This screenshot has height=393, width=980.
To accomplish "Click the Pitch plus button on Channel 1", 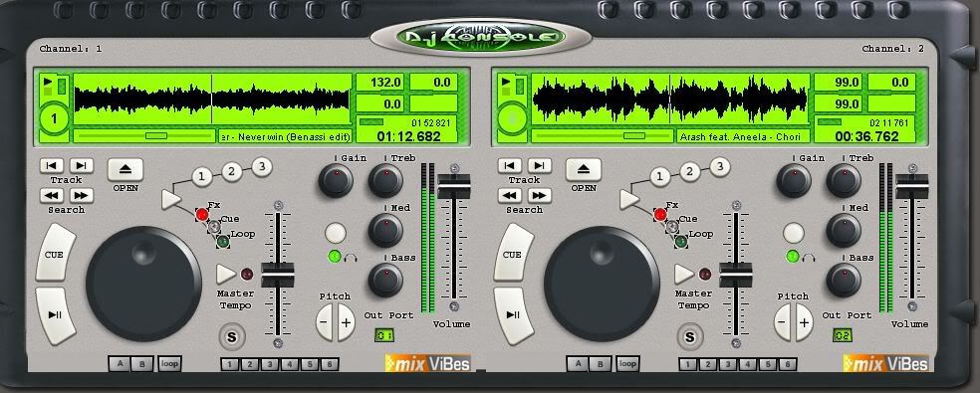I will (346, 322).
